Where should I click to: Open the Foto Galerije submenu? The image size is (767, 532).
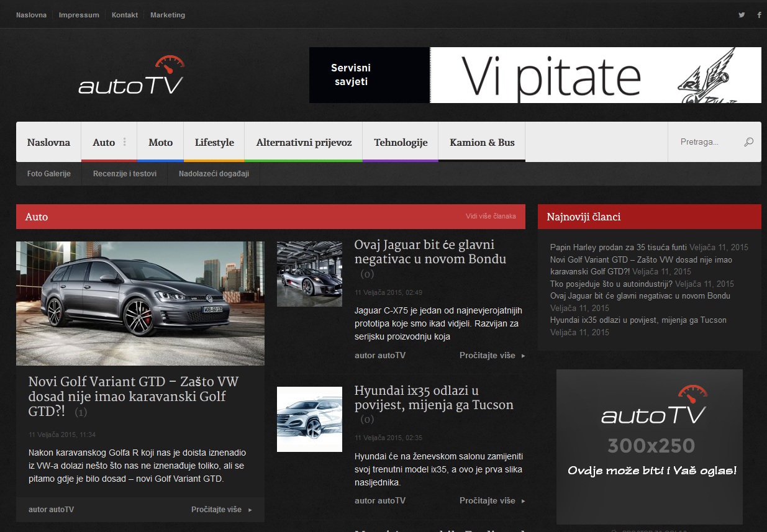coord(49,174)
